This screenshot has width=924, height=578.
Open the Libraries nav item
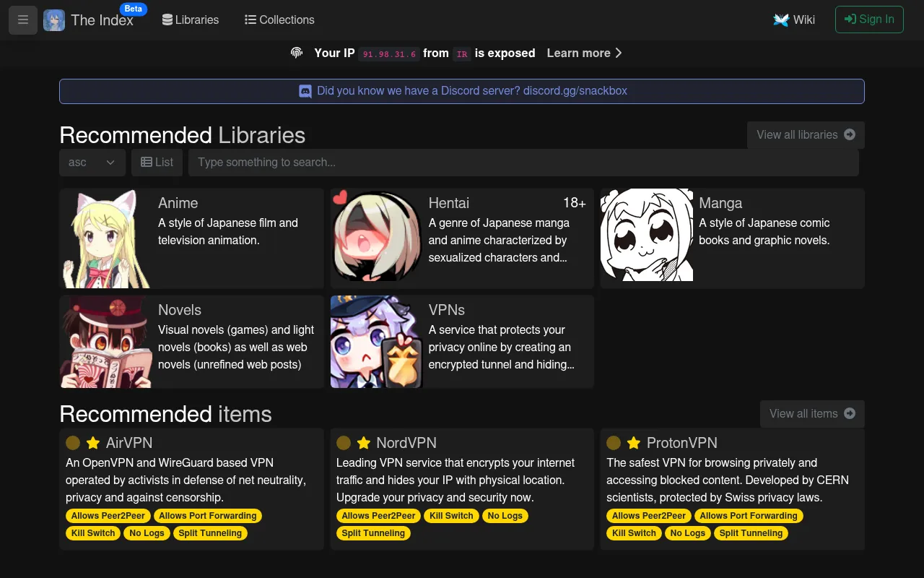point(191,20)
